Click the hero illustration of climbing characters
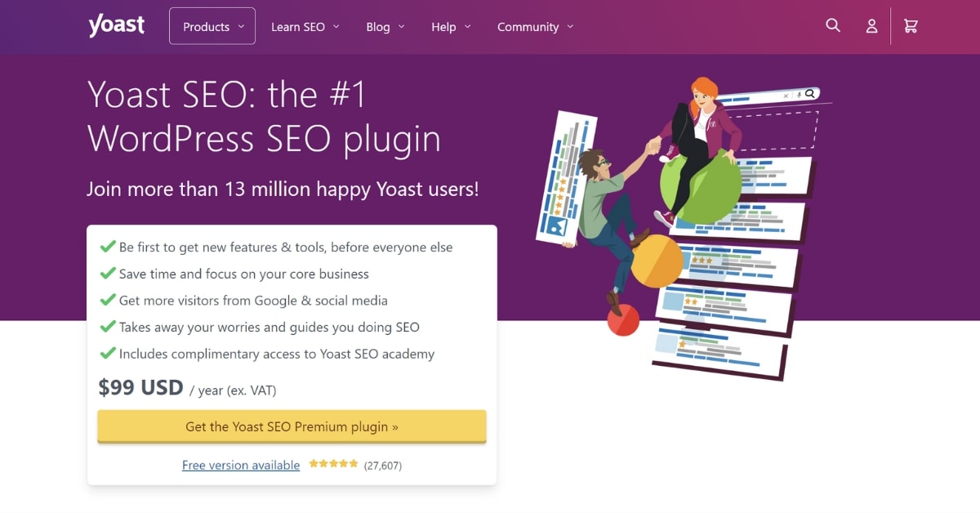The image size is (980, 513). (684, 227)
